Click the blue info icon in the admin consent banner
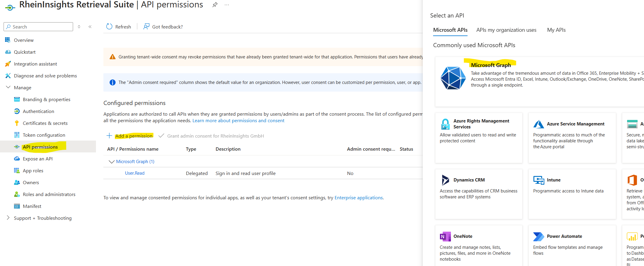644x266 pixels. point(112,82)
